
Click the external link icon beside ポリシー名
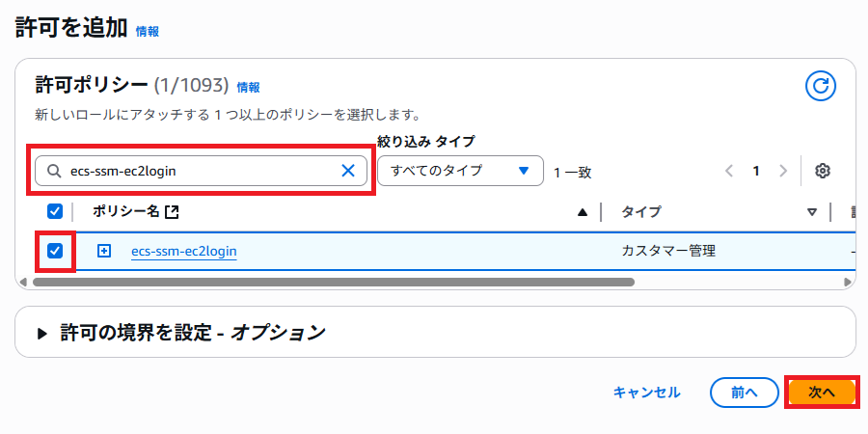pyautogui.click(x=173, y=212)
